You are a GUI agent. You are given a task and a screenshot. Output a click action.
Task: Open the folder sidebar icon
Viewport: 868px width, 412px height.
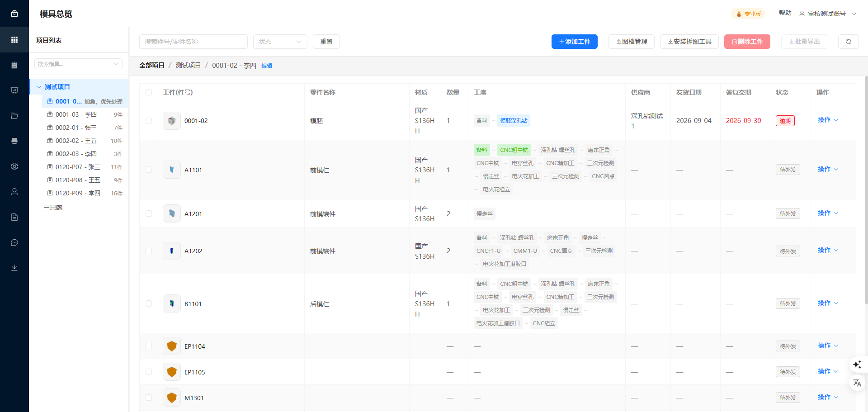pos(14,116)
